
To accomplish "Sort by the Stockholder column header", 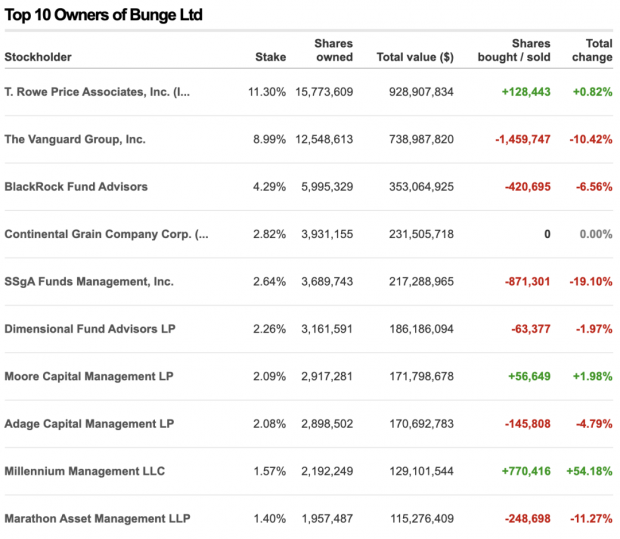I will pos(38,57).
